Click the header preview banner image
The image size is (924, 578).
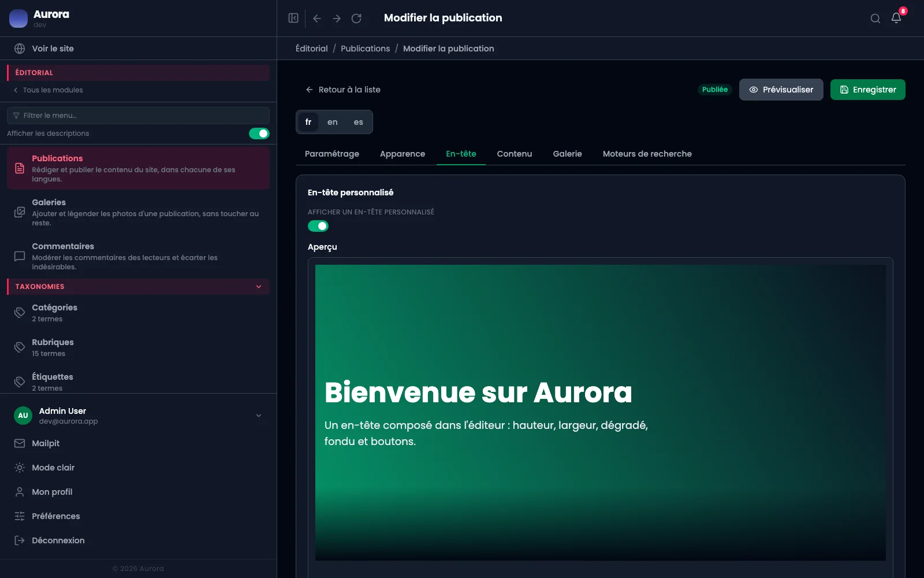point(601,413)
